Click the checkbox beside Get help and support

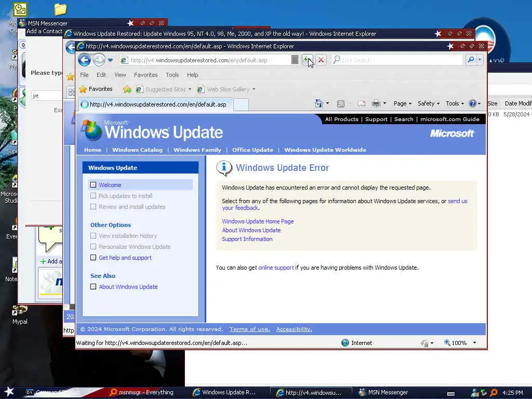(x=94, y=258)
